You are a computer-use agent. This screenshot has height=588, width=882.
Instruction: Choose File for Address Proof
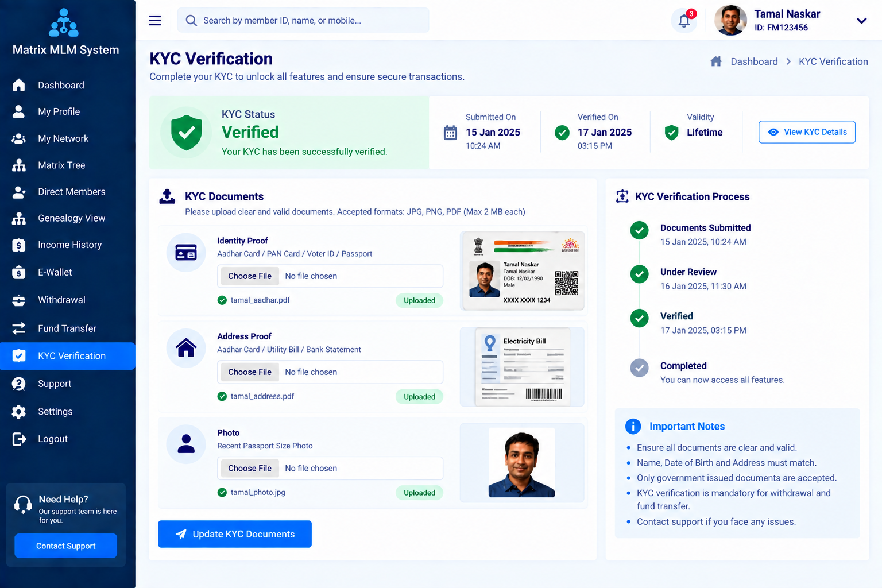pyautogui.click(x=249, y=372)
